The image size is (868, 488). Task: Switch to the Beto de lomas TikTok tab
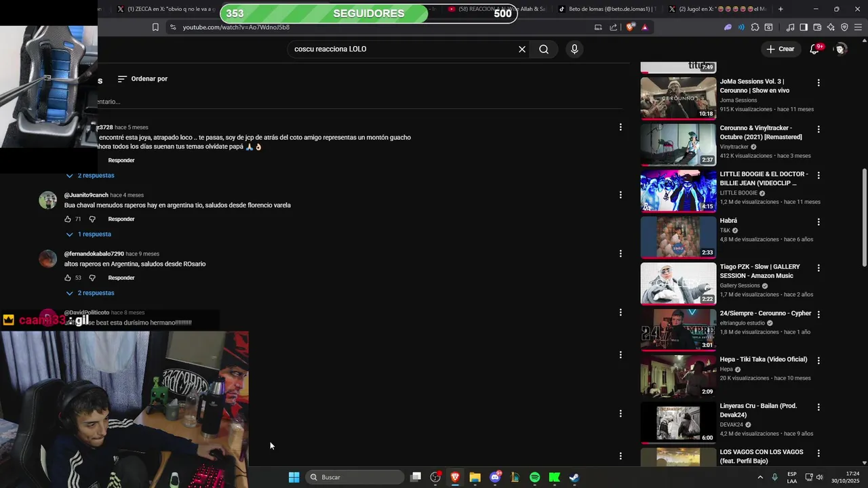(607, 9)
